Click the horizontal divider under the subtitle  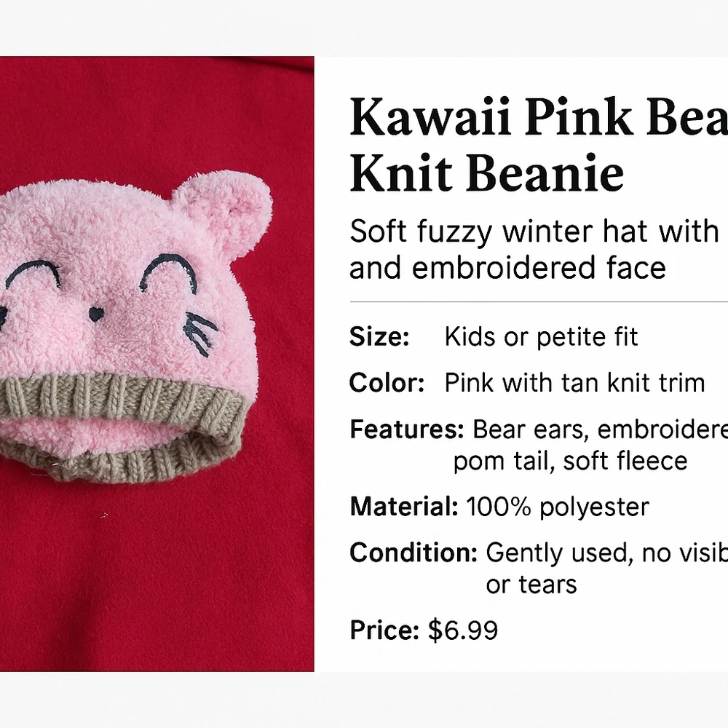(x=539, y=302)
